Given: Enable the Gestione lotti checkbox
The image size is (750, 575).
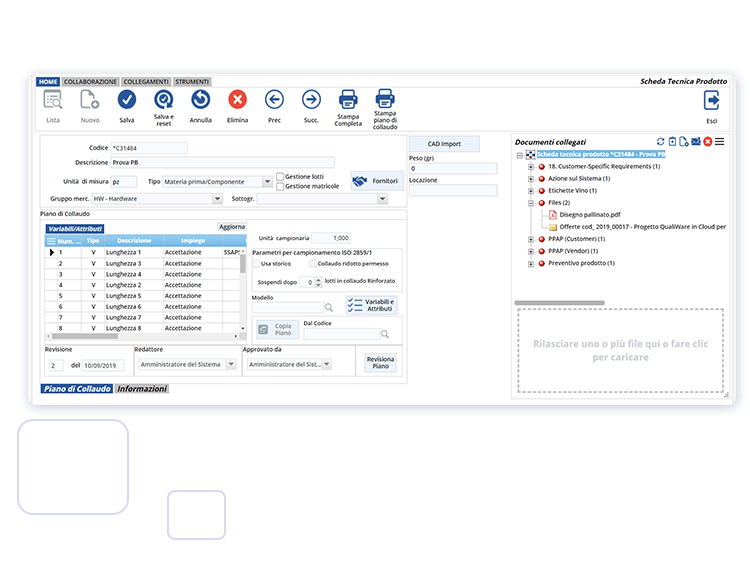Looking at the screenshot, I should coord(280,177).
